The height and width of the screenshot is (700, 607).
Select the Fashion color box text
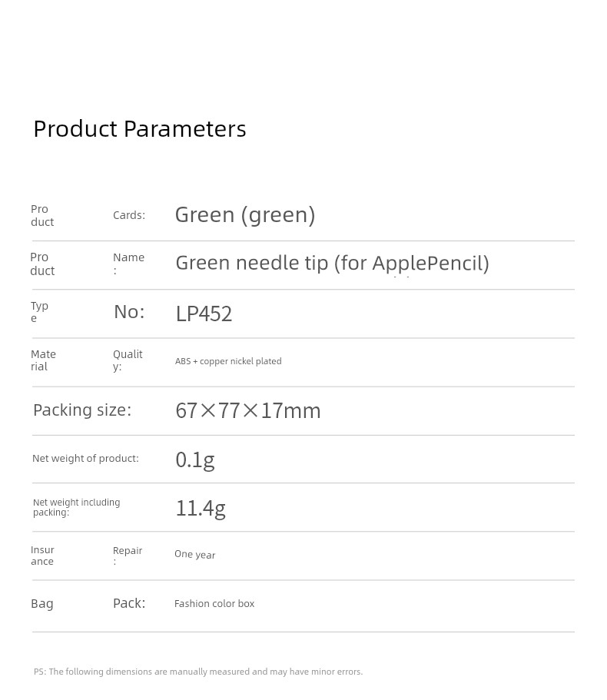(214, 604)
